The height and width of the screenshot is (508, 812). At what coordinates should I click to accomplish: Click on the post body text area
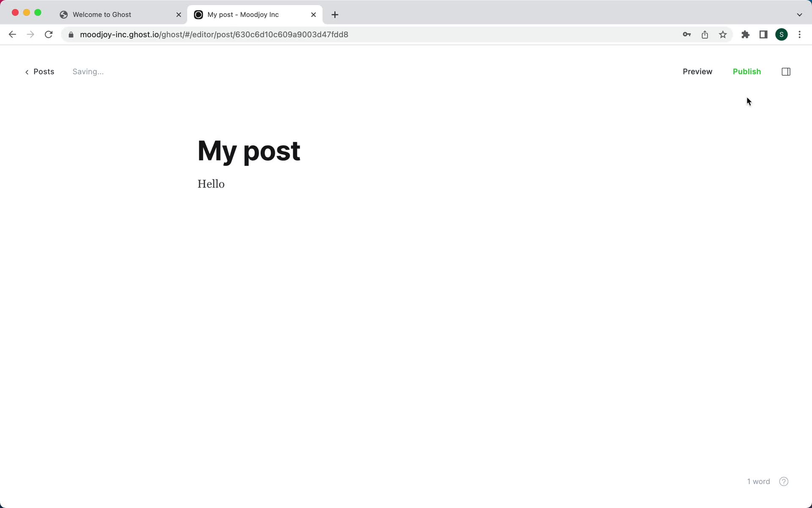(x=211, y=184)
